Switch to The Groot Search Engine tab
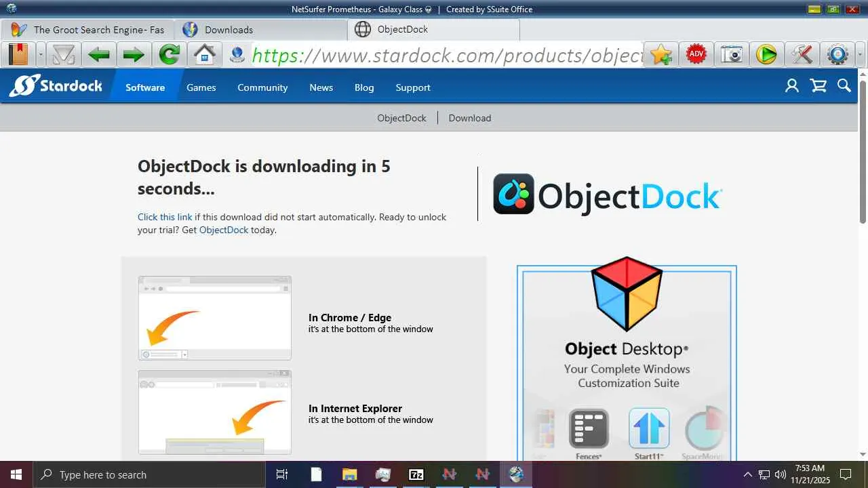This screenshot has width=868, height=488. click(x=88, y=30)
